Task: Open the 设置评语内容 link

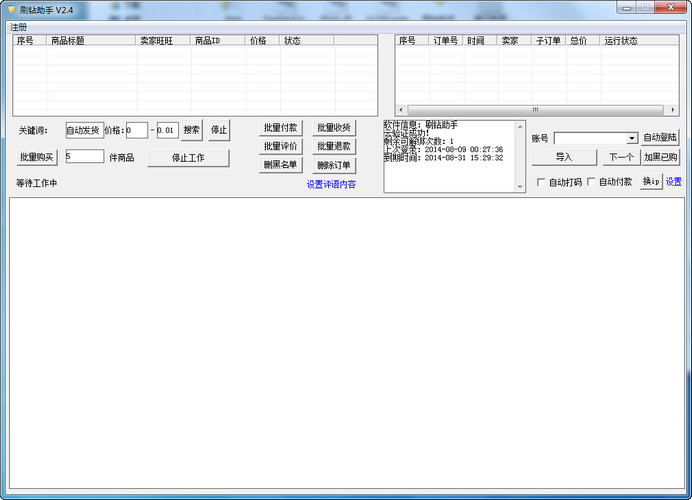Action: [331, 184]
